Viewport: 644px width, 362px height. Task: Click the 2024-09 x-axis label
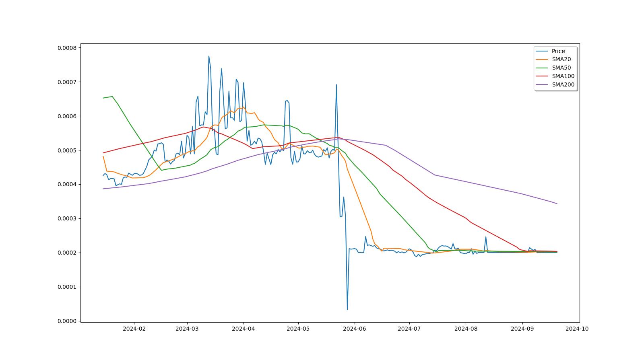click(x=522, y=329)
